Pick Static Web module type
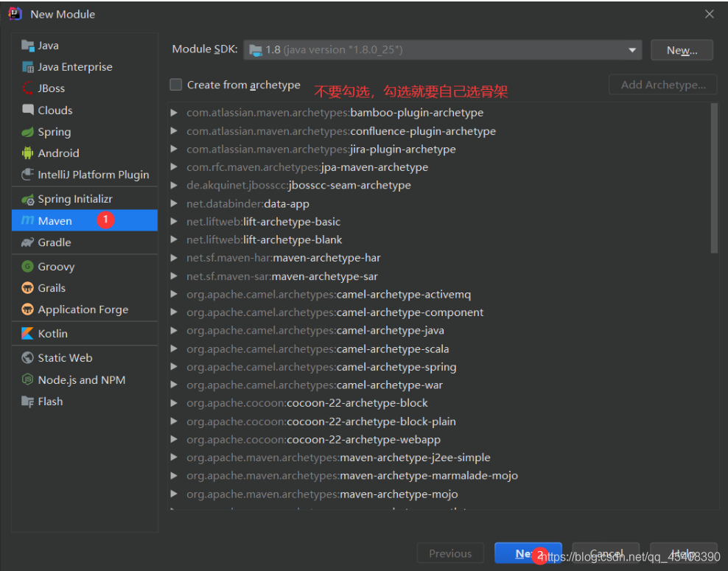Image resolution: width=728 pixels, height=571 pixels. pos(85,358)
